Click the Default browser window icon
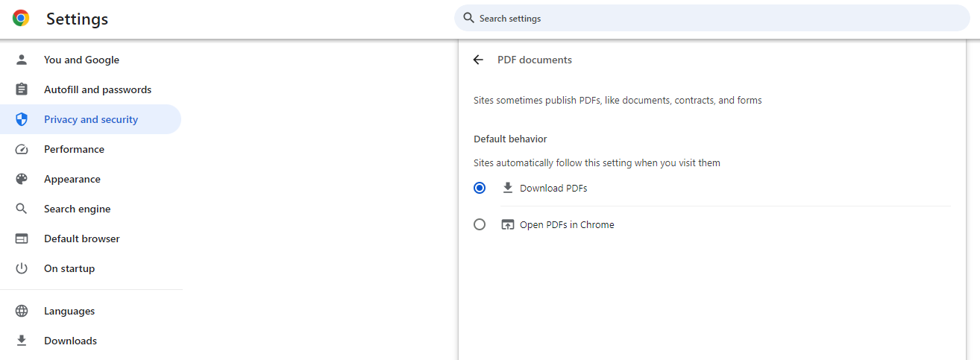 pos(22,239)
